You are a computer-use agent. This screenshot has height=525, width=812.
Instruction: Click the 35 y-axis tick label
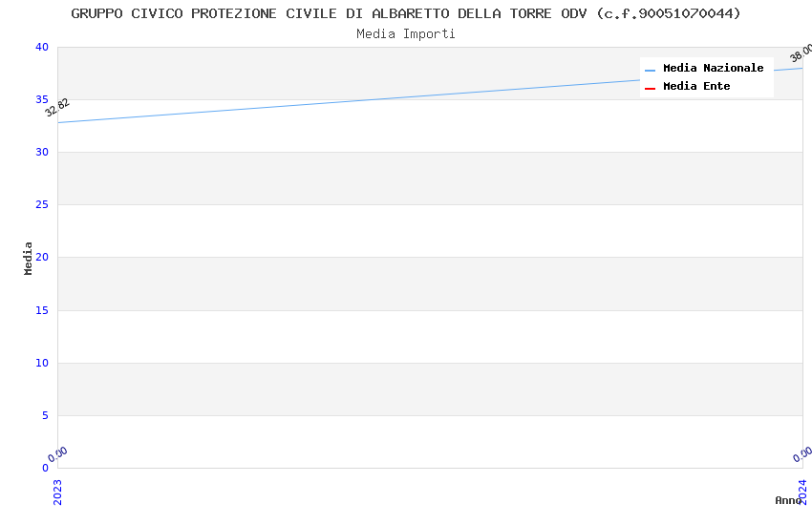pos(41,100)
